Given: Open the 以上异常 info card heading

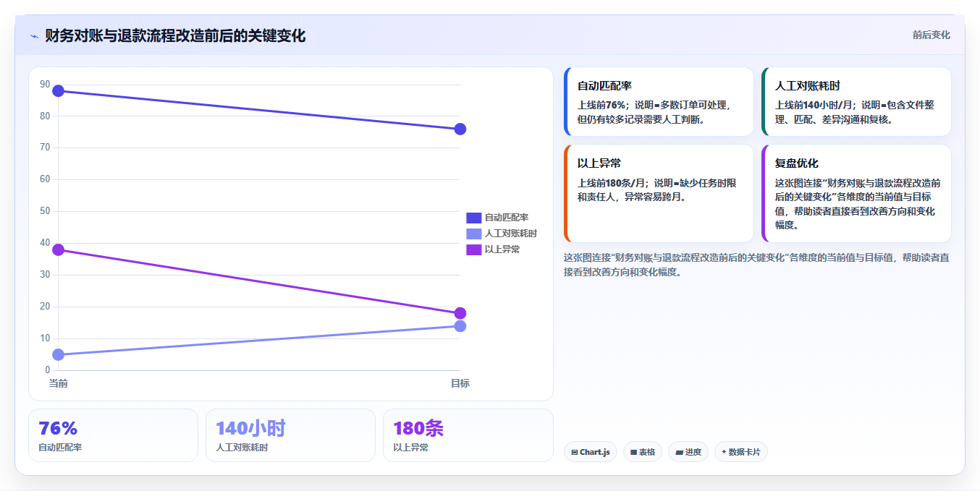Looking at the screenshot, I should pos(599,163).
